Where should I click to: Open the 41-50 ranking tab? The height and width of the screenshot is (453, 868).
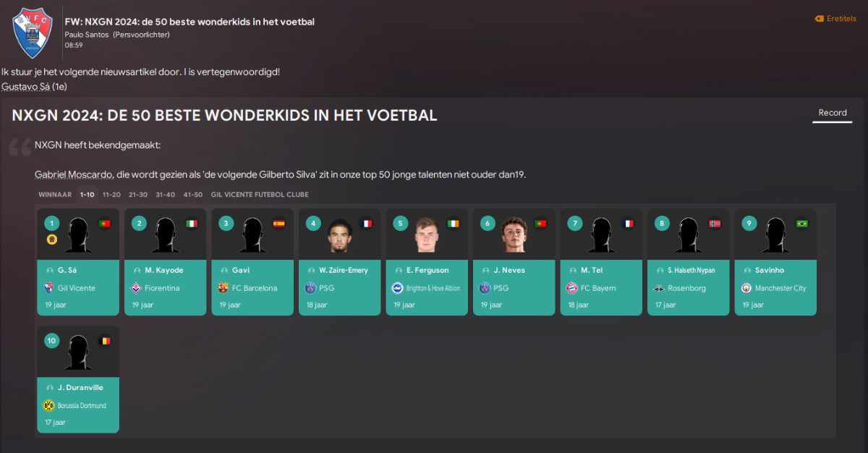click(193, 195)
